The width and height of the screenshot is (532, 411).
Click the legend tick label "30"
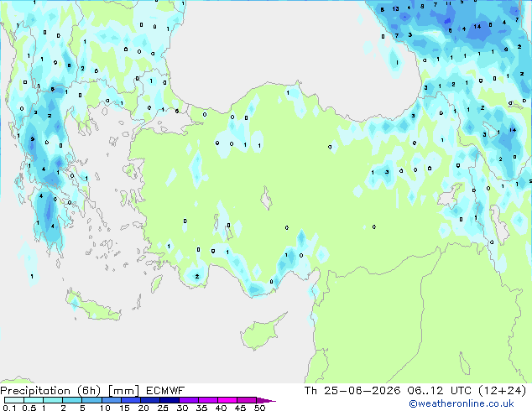182,408
